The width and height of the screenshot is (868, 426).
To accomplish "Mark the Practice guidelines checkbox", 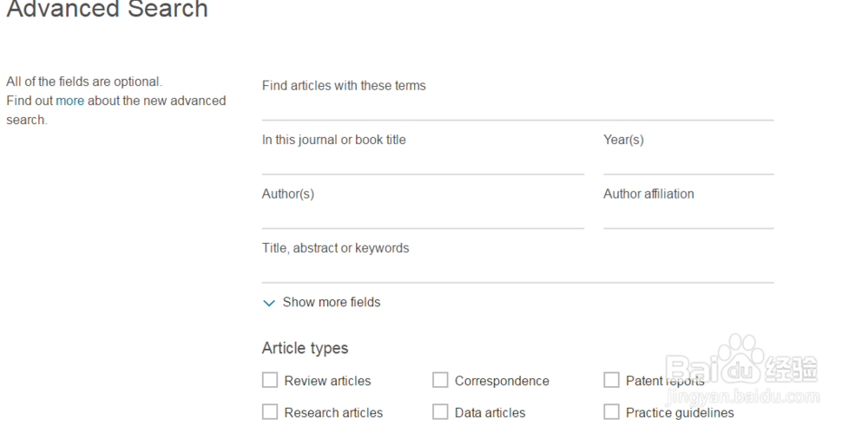I will click(x=612, y=412).
